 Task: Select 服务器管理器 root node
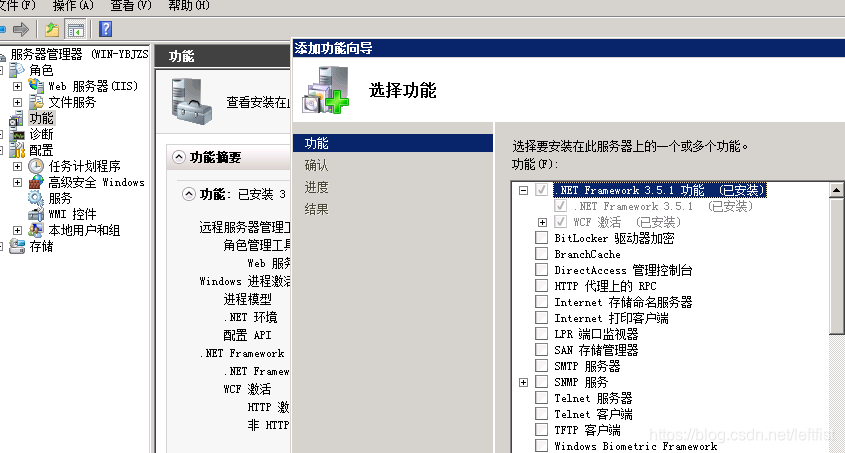pos(80,54)
